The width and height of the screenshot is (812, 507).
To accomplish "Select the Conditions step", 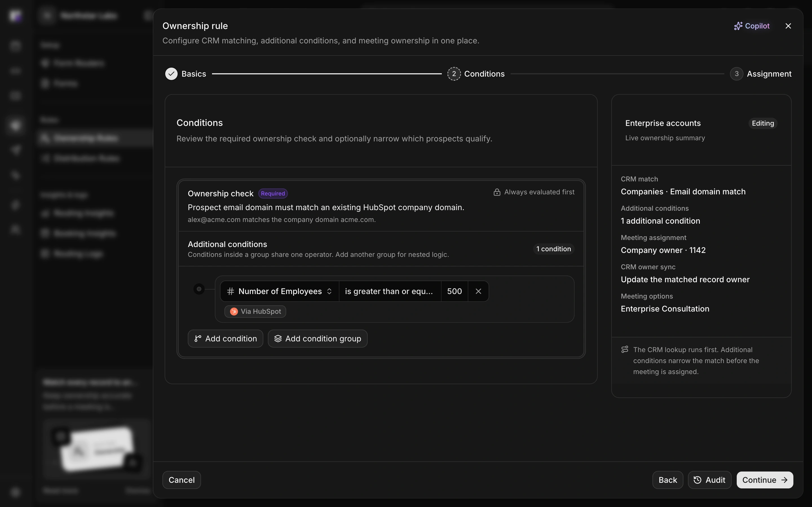I will click(x=476, y=74).
